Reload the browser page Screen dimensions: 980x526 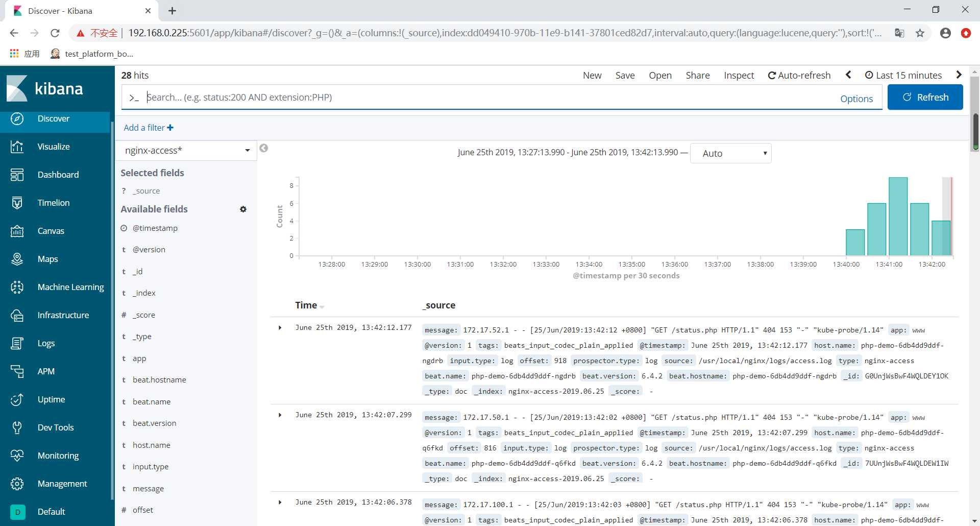click(x=55, y=33)
